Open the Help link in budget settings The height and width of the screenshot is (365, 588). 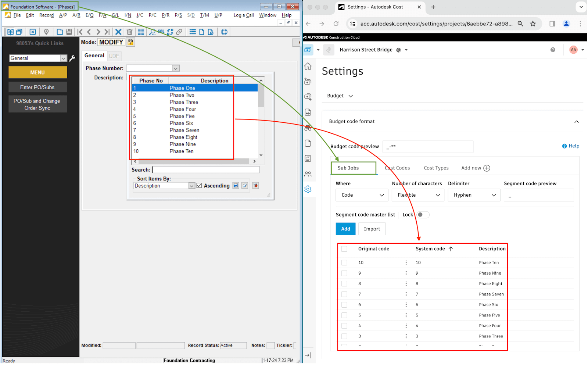coord(571,146)
